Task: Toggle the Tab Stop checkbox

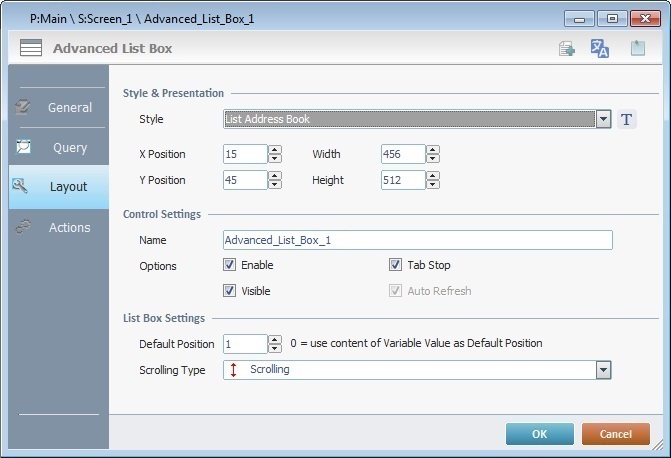Action: tap(395, 265)
